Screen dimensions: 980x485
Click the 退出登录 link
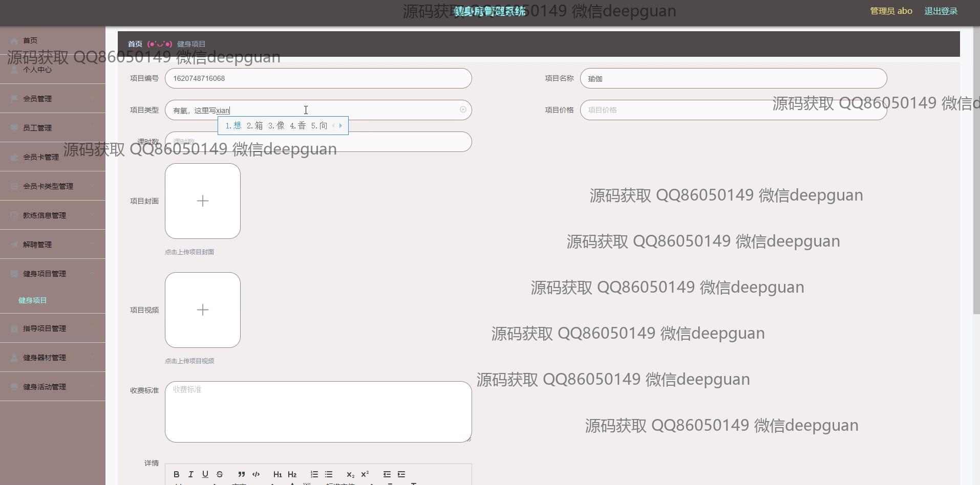[x=941, y=11]
